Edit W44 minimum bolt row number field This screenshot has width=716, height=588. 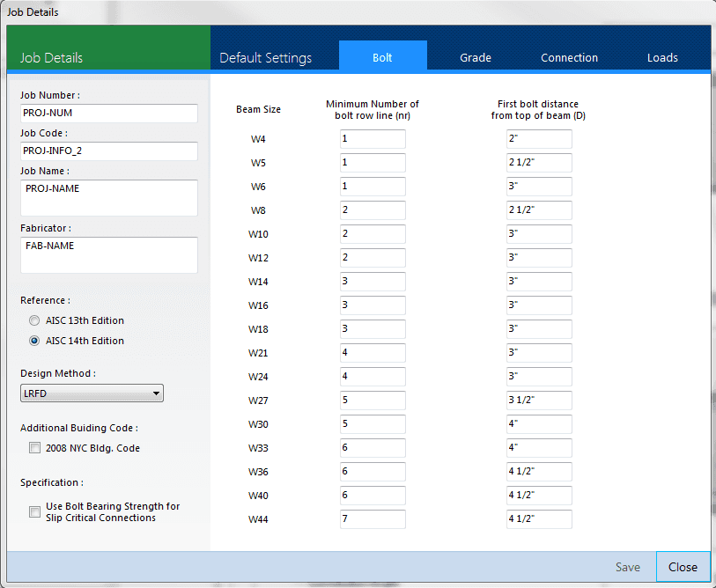373,519
